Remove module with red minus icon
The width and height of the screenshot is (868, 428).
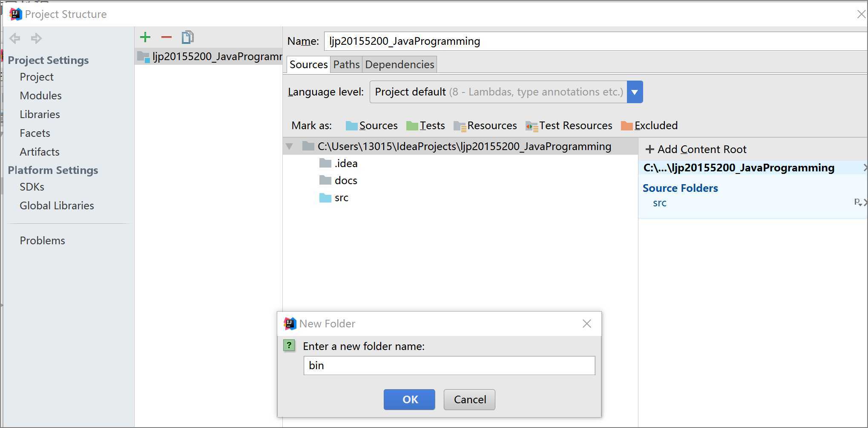[x=166, y=38]
